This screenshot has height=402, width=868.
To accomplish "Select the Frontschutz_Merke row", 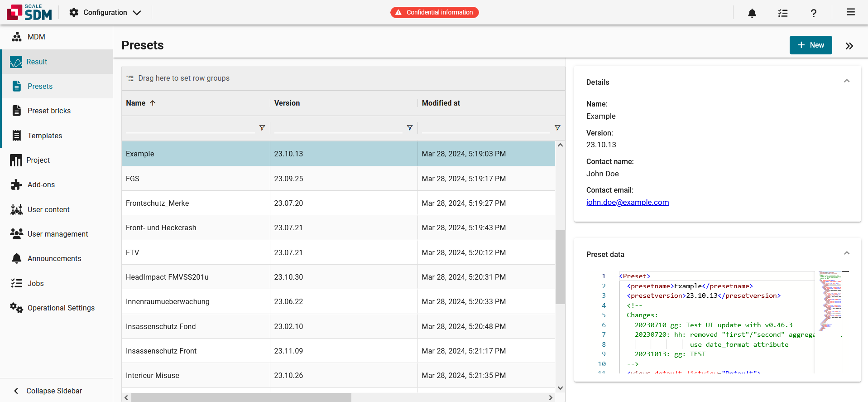I will (338, 203).
